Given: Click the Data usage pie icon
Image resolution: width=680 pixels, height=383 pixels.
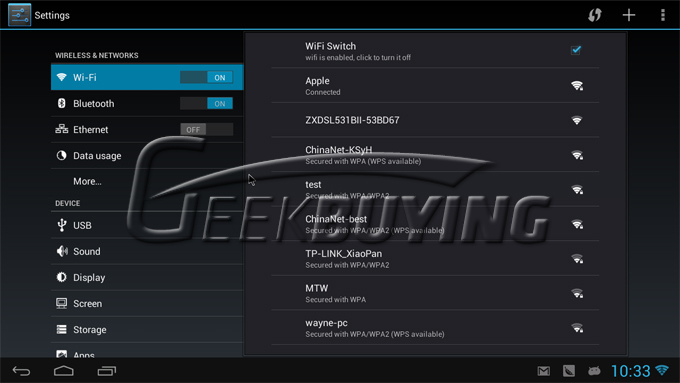Looking at the screenshot, I should tap(62, 155).
